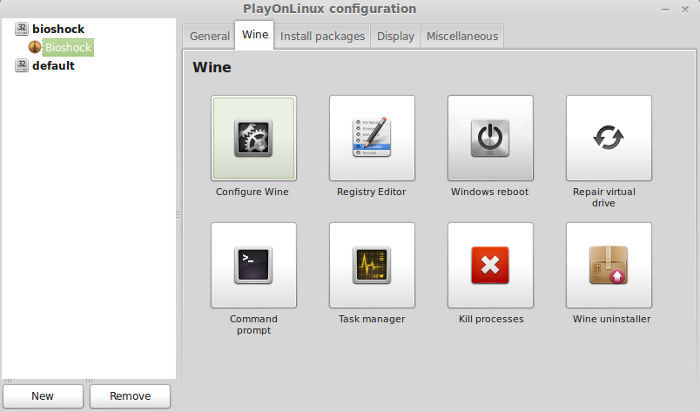The image size is (700, 412).
Task: Select the default virtual drive entry
Action: click(x=53, y=66)
